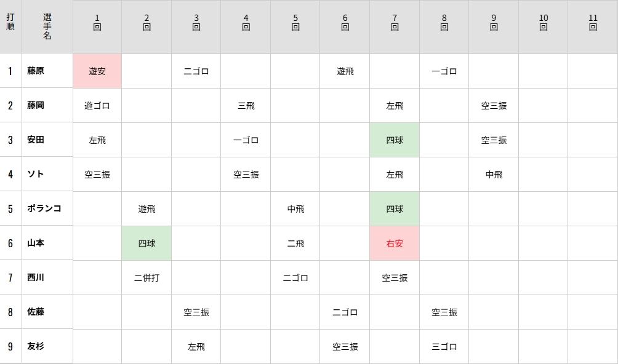Image resolution: width=618 pixels, height=364 pixels.
Task: Select 佐藤's 二ゴロ cell in 6回
Action: click(345, 312)
